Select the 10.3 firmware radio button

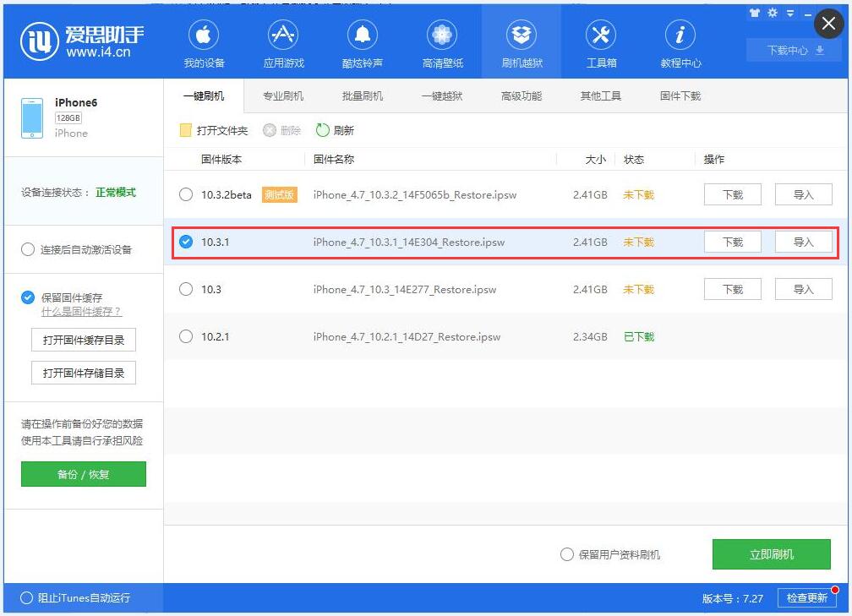pos(186,289)
